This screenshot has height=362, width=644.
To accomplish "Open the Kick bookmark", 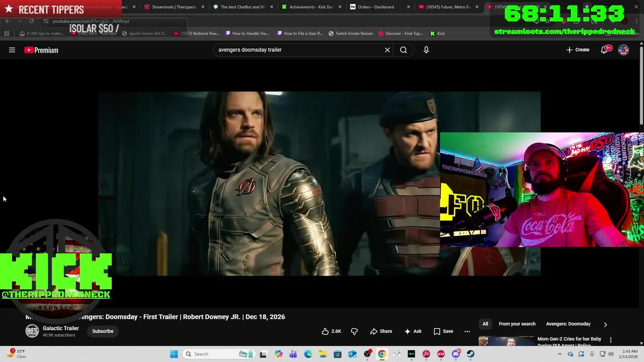I will (437, 34).
